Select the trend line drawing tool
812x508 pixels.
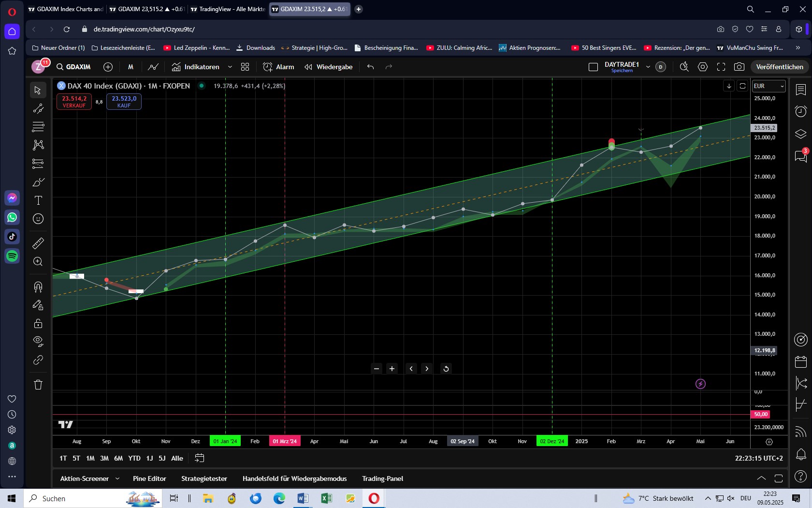(x=38, y=108)
